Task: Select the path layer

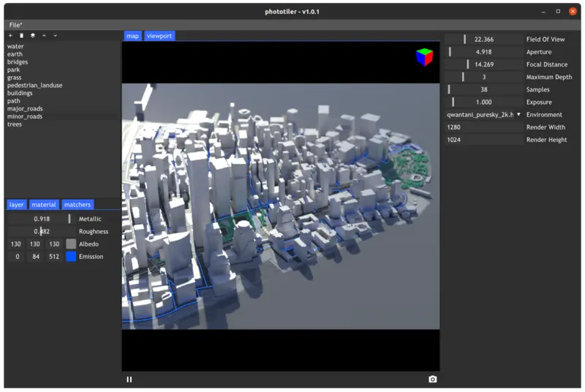Action: coord(13,101)
